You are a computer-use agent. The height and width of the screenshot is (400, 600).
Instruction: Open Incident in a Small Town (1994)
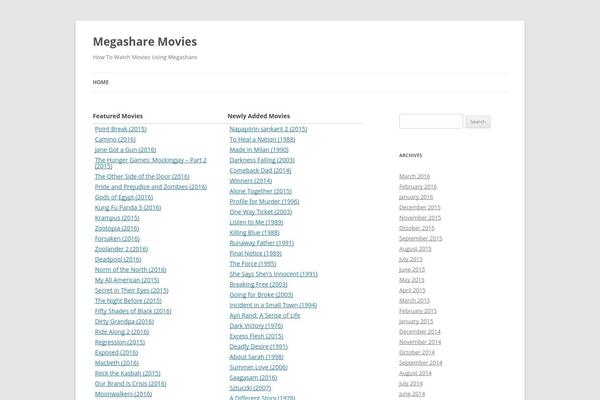click(x=273, y=305)
